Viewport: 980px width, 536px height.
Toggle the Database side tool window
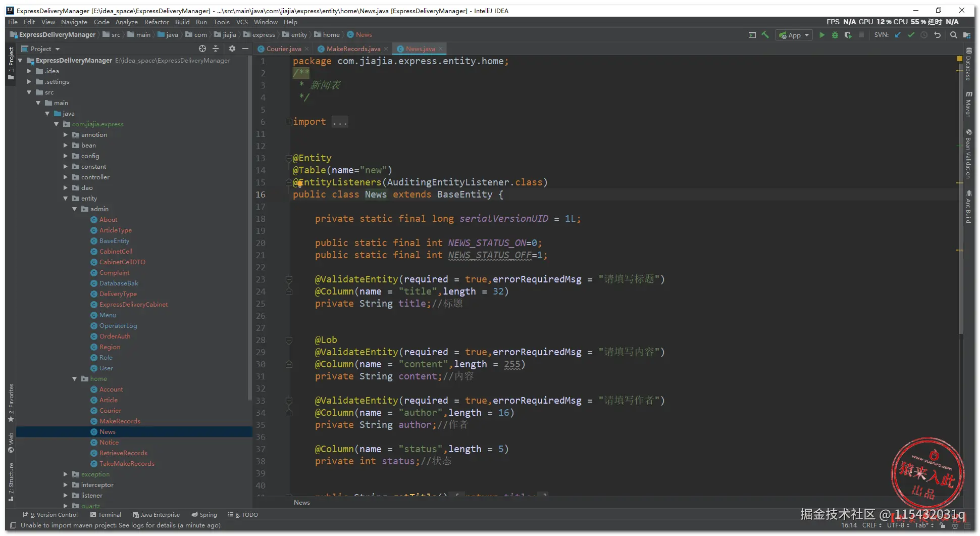coord(968,65)
